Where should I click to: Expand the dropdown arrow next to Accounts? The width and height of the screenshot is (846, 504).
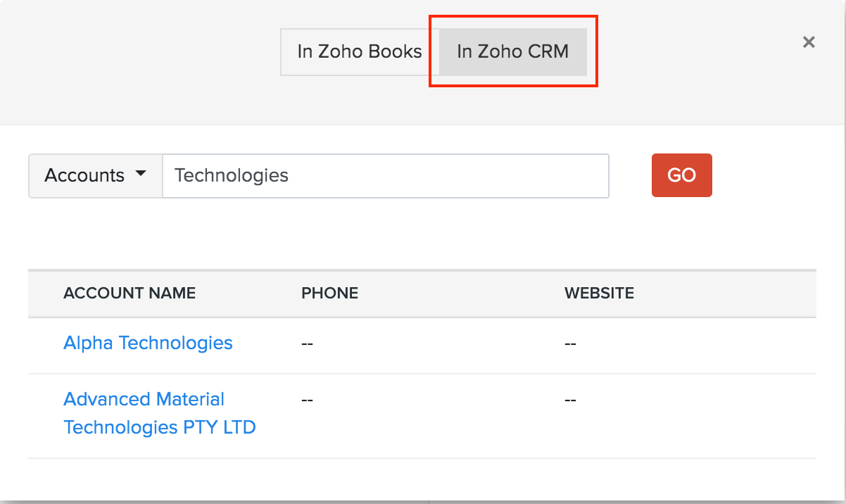(141, 175)
